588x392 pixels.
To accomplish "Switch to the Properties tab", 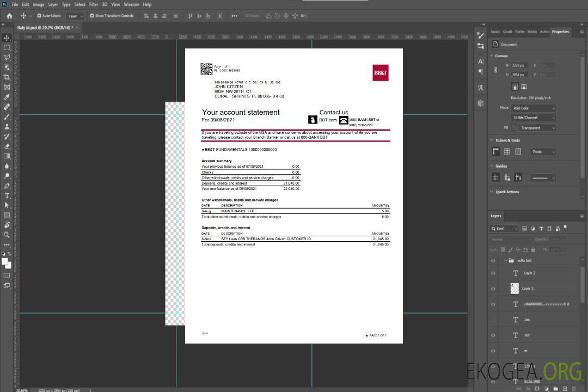I will [560, 32].
